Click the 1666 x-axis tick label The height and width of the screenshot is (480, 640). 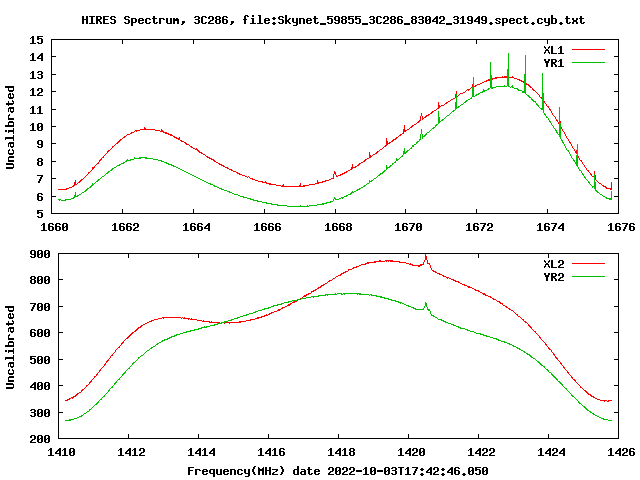point(267,227)
